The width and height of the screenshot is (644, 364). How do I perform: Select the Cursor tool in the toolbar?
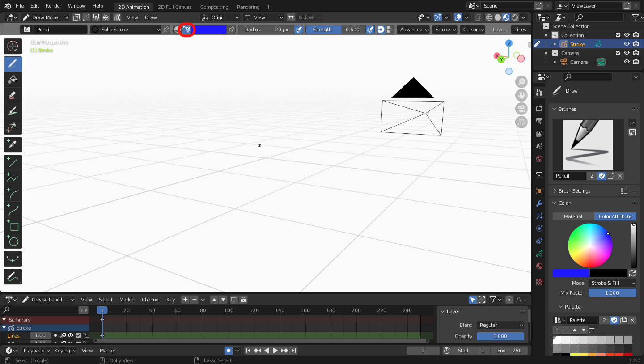coord(13,46)
